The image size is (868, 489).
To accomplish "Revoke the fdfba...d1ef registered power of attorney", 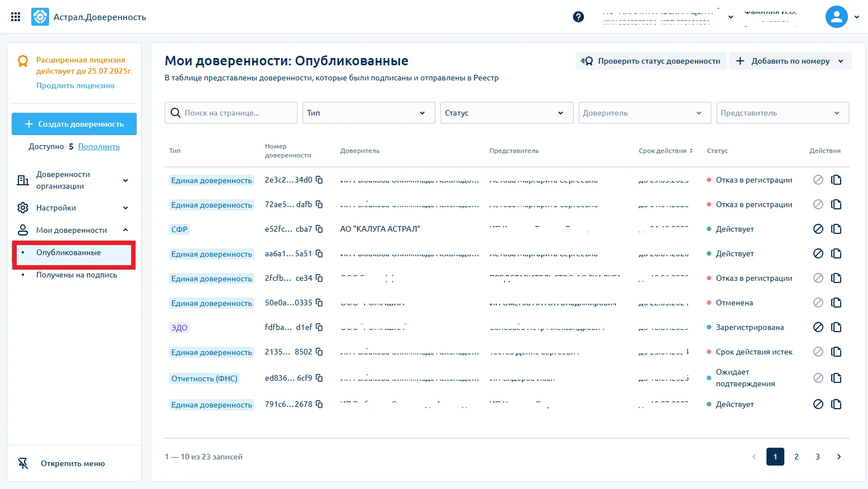I will click(818, 327).
